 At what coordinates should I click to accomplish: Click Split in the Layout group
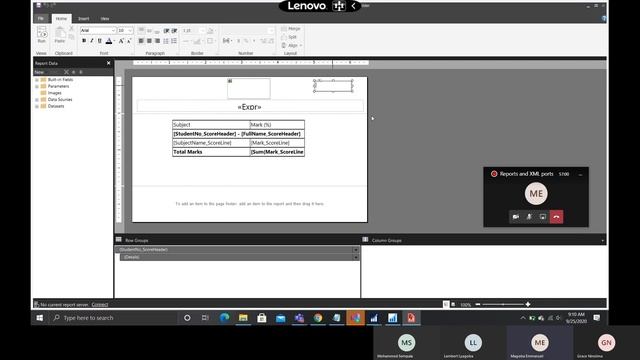coord(289,37)
